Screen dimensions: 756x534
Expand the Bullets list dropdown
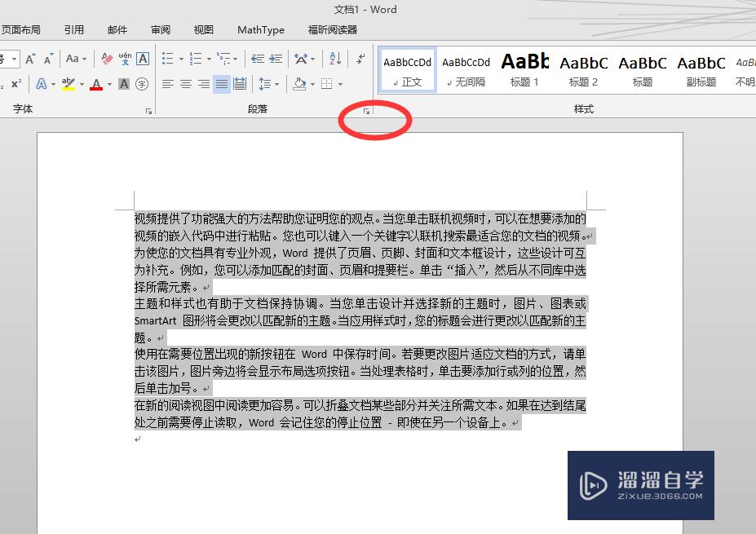coord(180,59)
